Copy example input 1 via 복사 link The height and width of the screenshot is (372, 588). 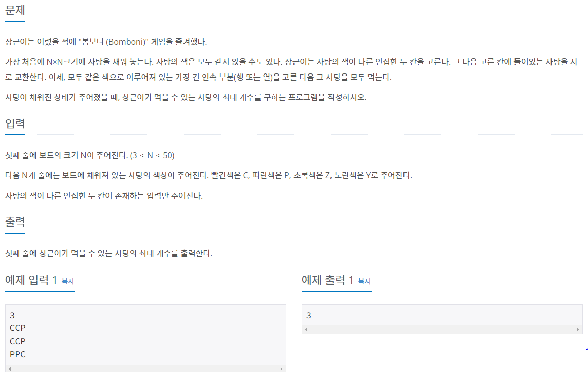tap(68, 281)
